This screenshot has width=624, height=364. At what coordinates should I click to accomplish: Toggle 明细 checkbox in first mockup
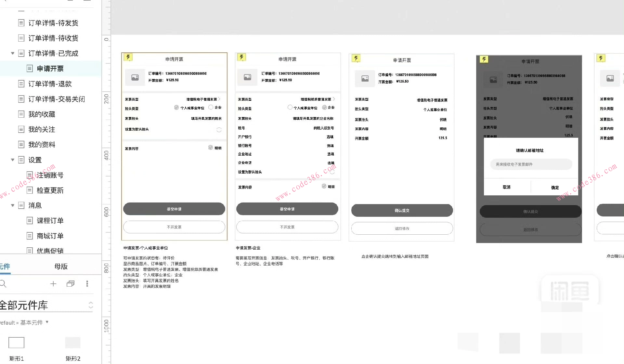point(211,148)
